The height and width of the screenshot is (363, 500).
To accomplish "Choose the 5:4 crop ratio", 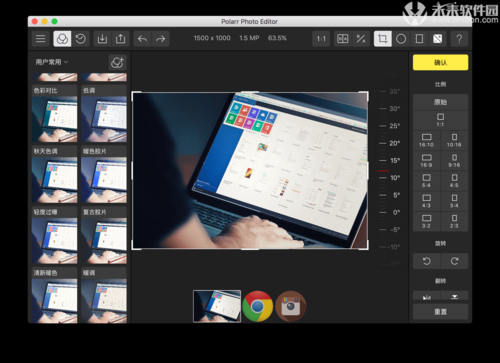I will 426,181.
